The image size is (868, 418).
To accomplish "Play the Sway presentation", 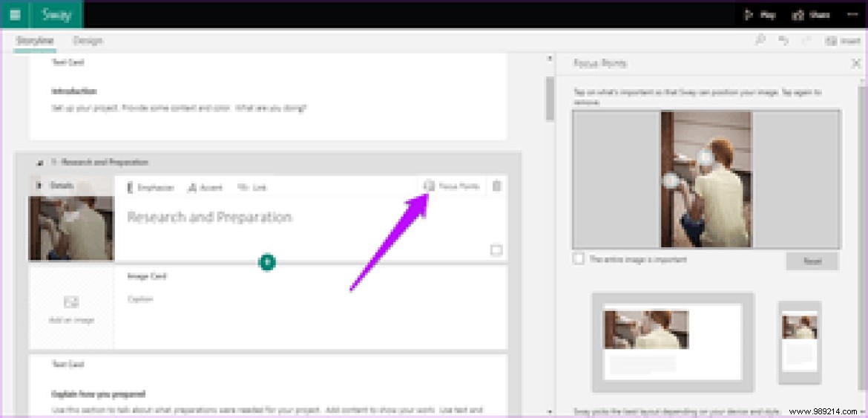I will pyautogui.click(x=760, y=16).
